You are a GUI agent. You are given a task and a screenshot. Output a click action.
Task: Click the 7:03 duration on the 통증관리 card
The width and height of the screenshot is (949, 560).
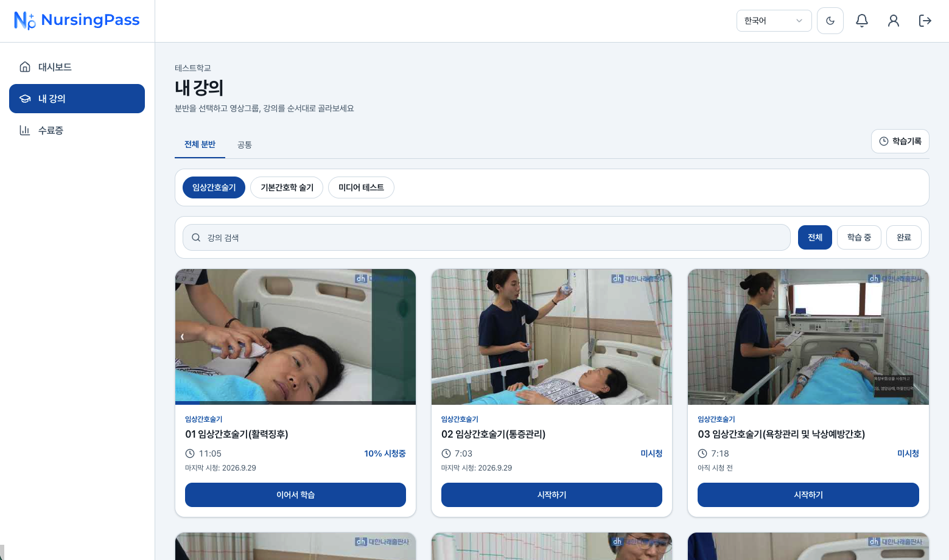(463, 453)
